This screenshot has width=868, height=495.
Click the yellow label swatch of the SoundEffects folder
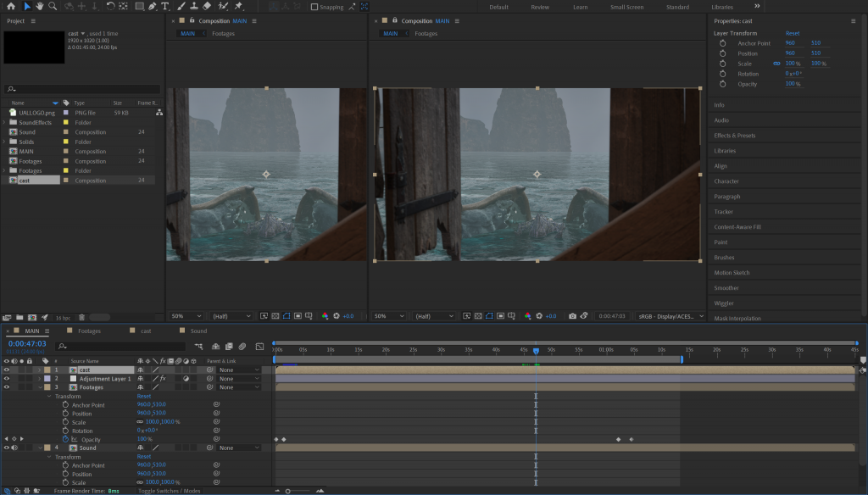click(66, 122)
